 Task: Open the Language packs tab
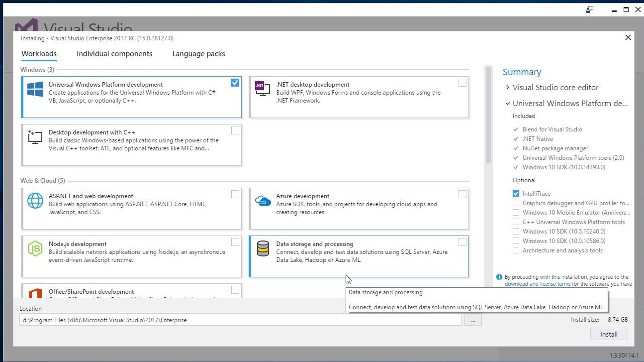pyautogui.click(x=198, y=54)
